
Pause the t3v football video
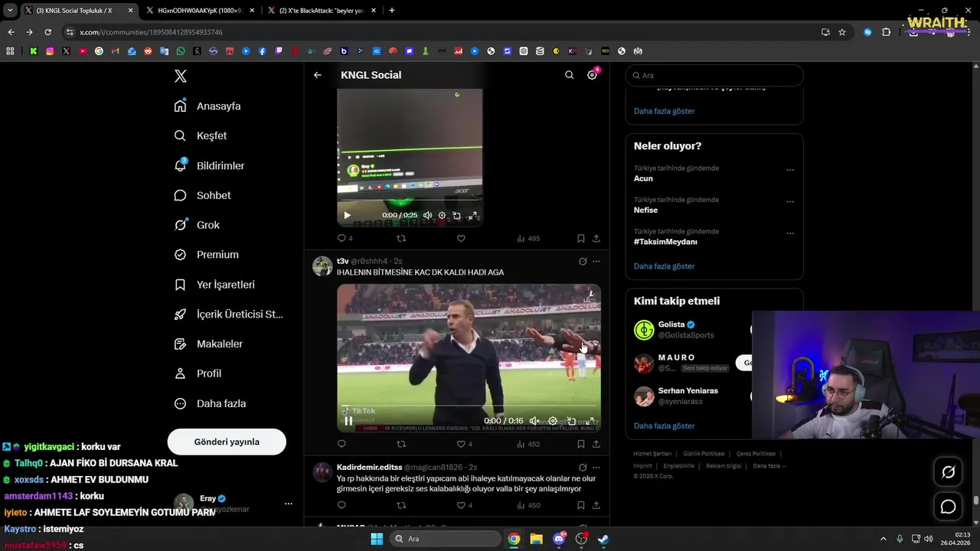[348, 421]
